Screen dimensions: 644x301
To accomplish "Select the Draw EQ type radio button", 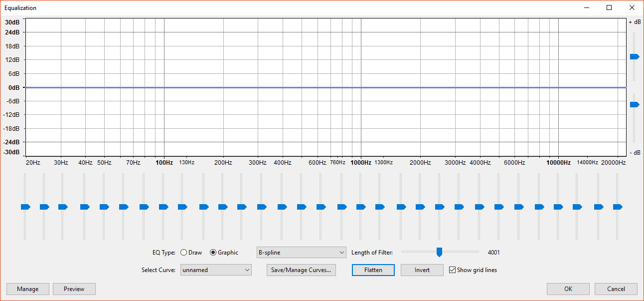I will click(183, 253).
